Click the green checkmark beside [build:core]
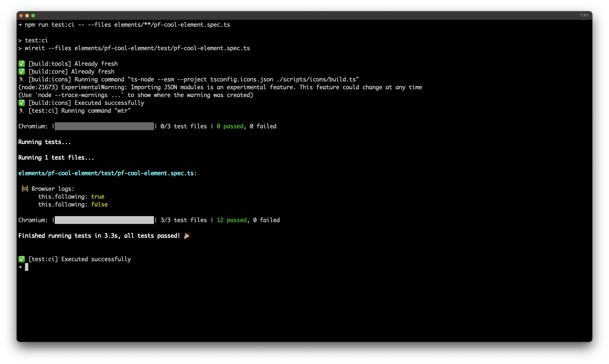Image resolution: width=609 pixels, height=364 pixels. click(21, 72)
